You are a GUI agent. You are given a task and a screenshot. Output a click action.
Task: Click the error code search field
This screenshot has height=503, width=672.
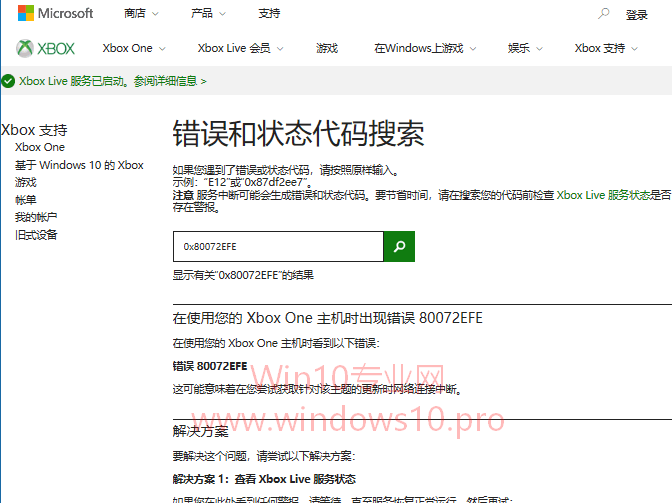click(x=278, y=246)
